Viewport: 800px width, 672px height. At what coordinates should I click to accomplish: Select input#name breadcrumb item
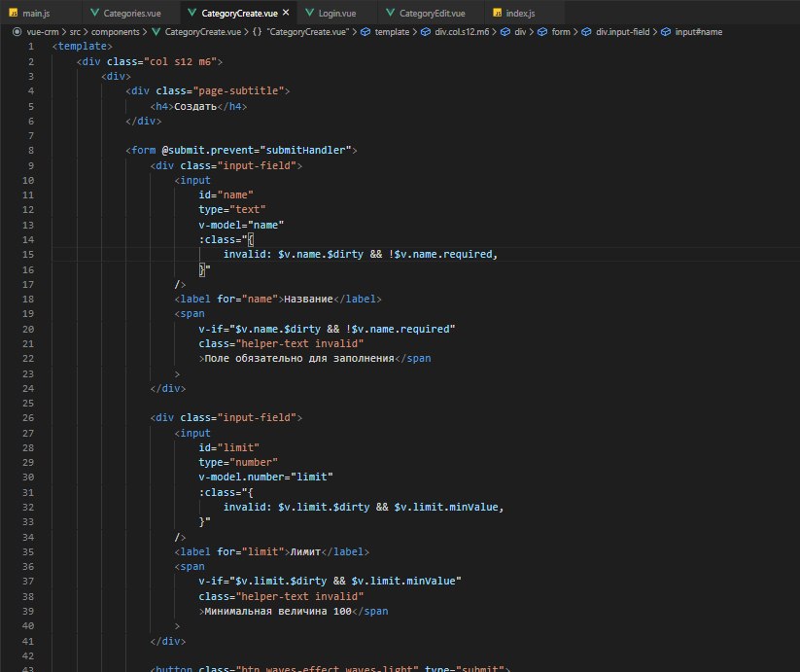[699, 32]
